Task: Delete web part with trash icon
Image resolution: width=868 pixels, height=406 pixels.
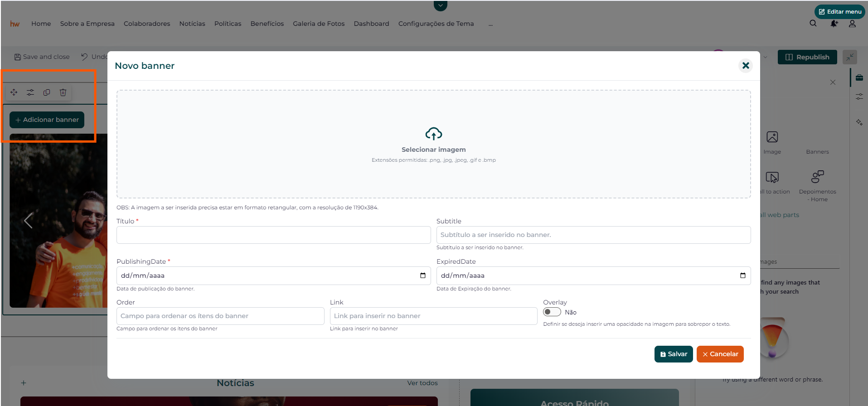Action: point(63,92)
